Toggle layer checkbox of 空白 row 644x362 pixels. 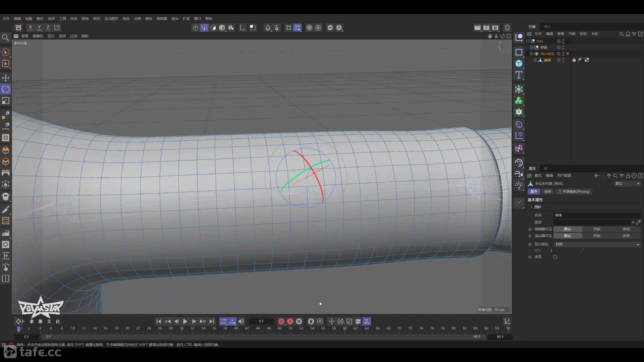559,41
